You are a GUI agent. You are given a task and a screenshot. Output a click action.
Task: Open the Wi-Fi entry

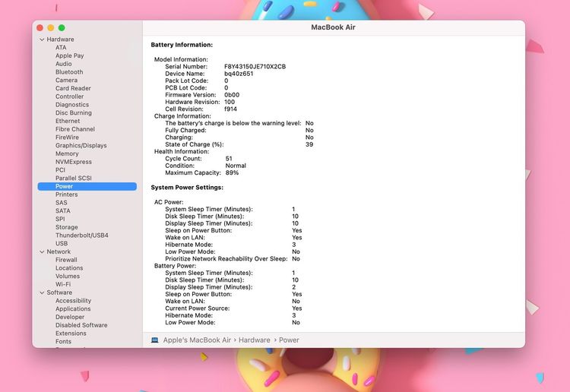63,284
